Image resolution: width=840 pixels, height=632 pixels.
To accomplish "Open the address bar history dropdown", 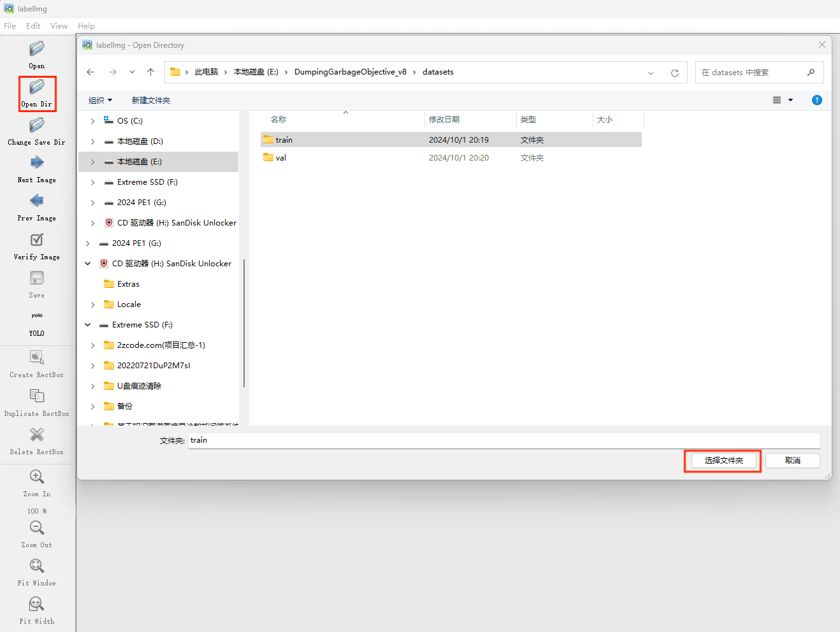I will click(x=651, y=73).
